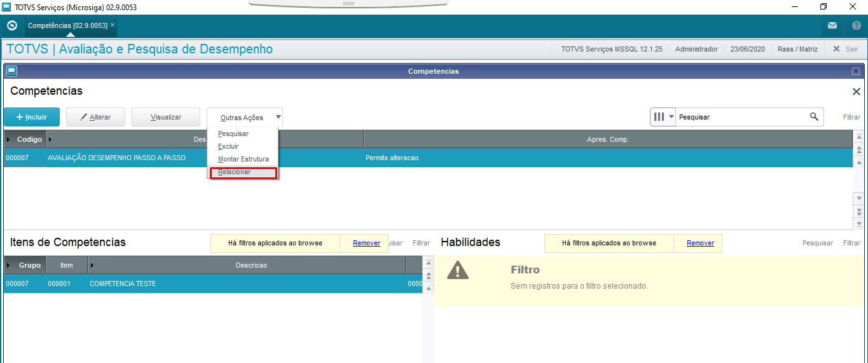Click the arrow beside Codigo column header
Image resolution: width=868 pixels, height=363 pixels.
point(9,139)
